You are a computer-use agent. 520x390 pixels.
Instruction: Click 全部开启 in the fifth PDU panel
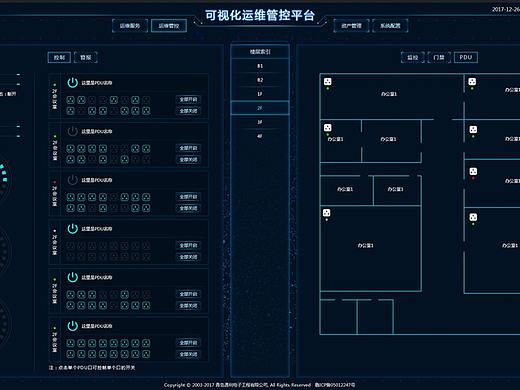pyautogui.click(x=188, y=294)
